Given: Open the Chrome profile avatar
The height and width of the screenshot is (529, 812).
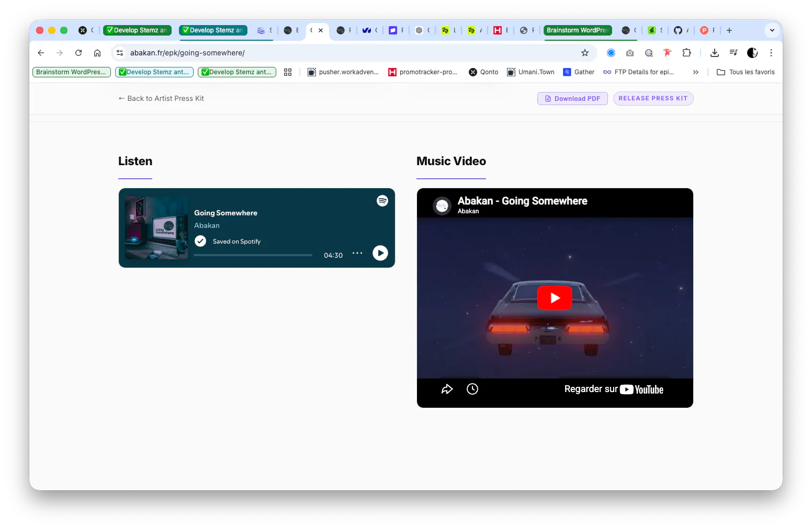Looking at the screenshot, I should pos(752,53).
